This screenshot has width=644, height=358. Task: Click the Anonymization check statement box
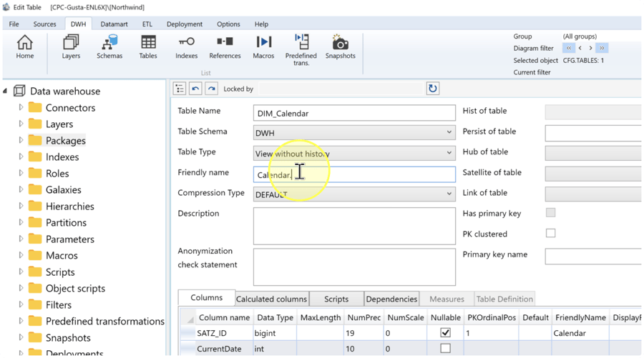(x=354, y=267)
